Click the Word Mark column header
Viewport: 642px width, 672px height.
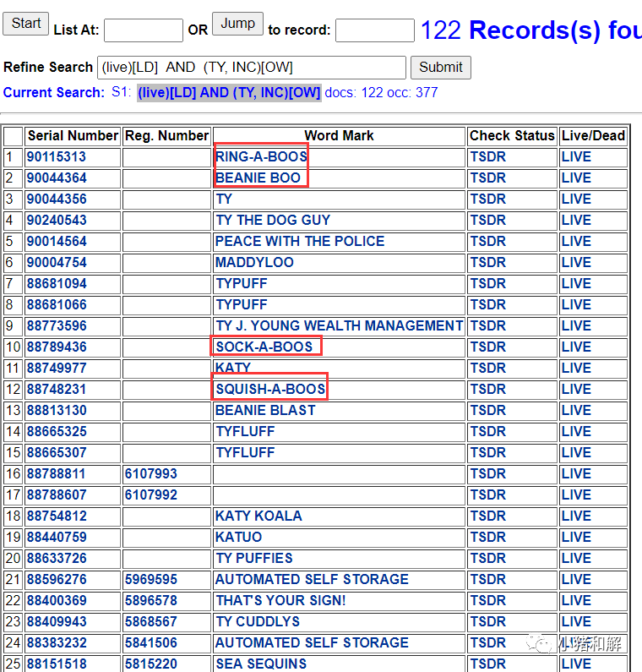click(339, 136)
